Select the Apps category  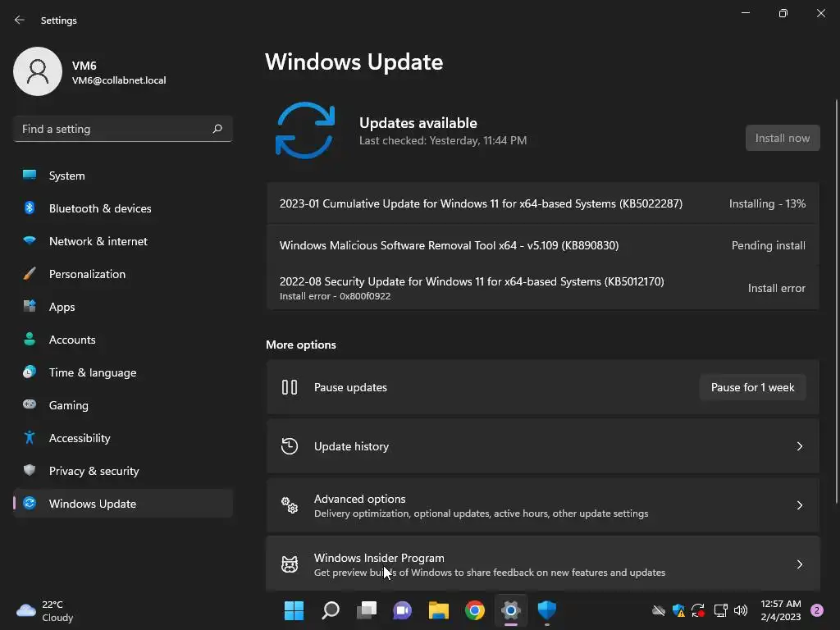tap(123, 307)
